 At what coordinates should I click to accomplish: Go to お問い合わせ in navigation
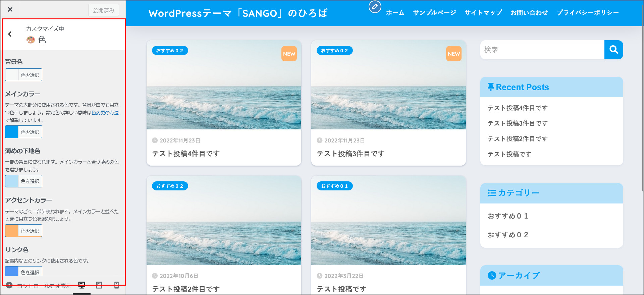tap(529, 13)
